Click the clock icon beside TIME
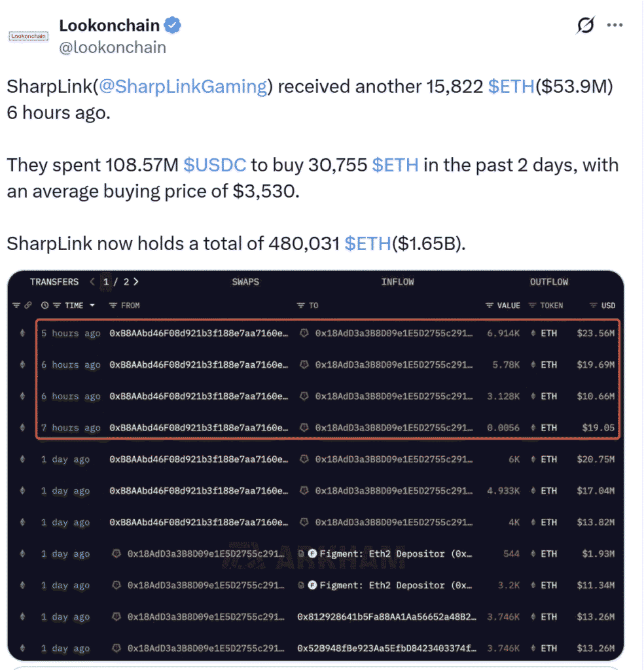This screenshot has height=670, width=644. pos(45,306)
